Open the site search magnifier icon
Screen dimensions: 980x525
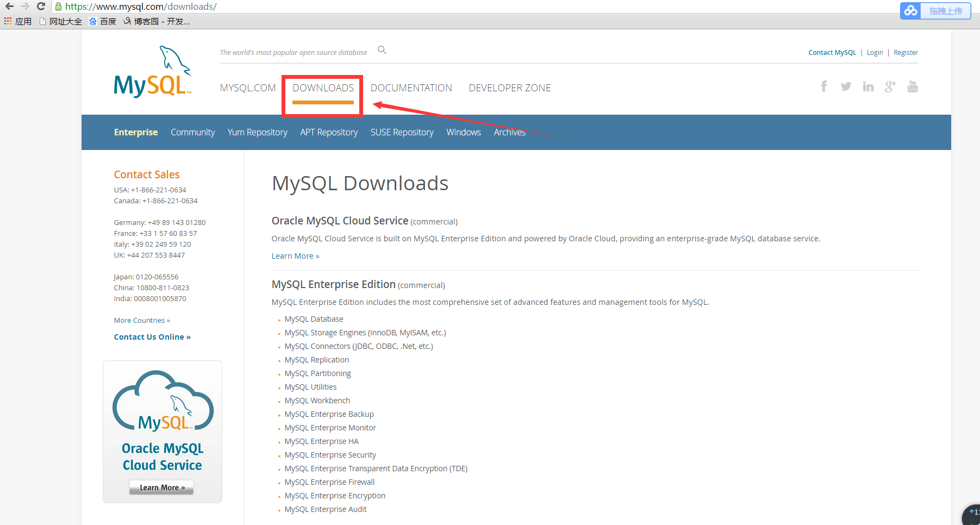[382, 50]
